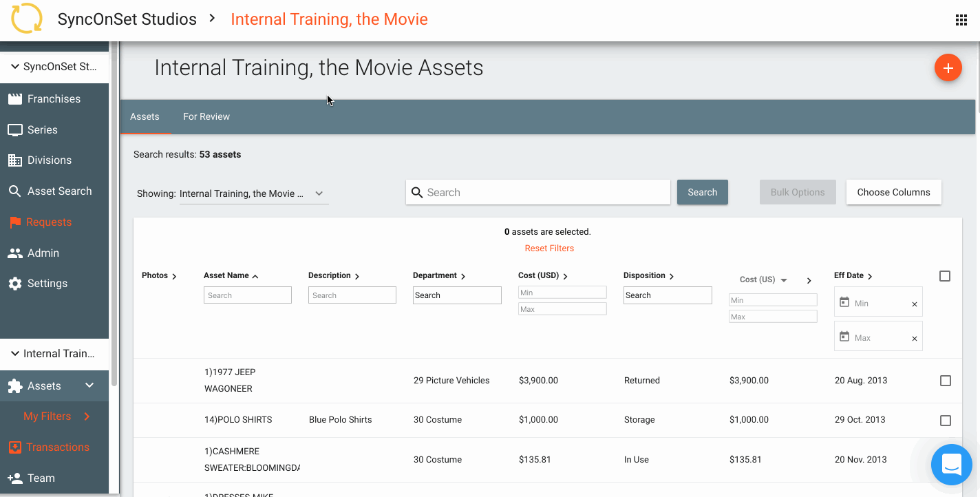The height and width of the screenshot is (497, 980).
Task: Focus the Cost (USD) Min field
Action: click(562, 293)
